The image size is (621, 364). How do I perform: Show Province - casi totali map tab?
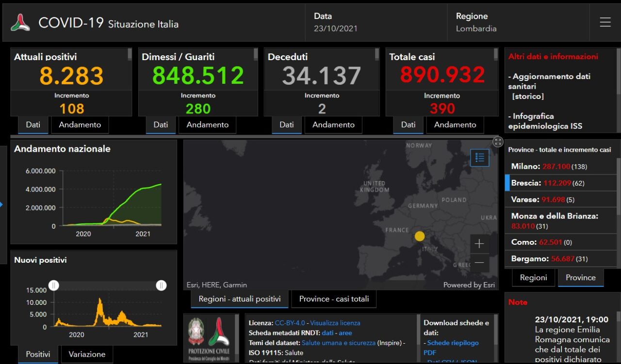pyautogui.click(x=334, y=299)
